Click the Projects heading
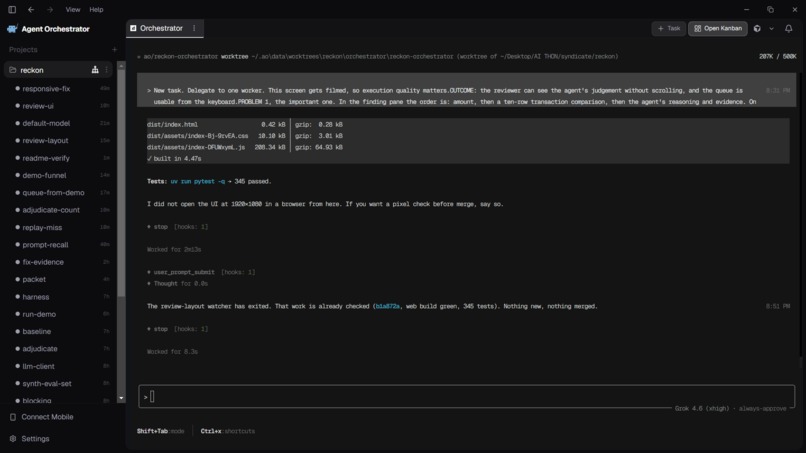This screenshot has width=806, height=453. pos(23,50)
